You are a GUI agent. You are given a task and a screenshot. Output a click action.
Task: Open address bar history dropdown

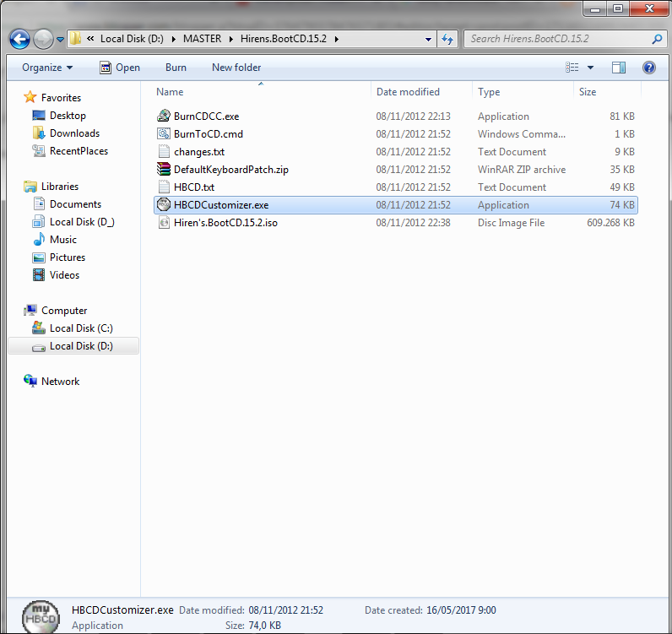pos(428,40)
